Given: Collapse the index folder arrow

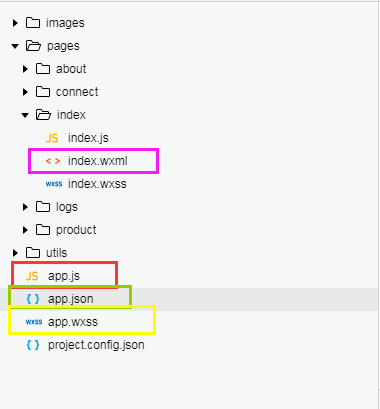Looking at the screenshot, I should 25,115.
